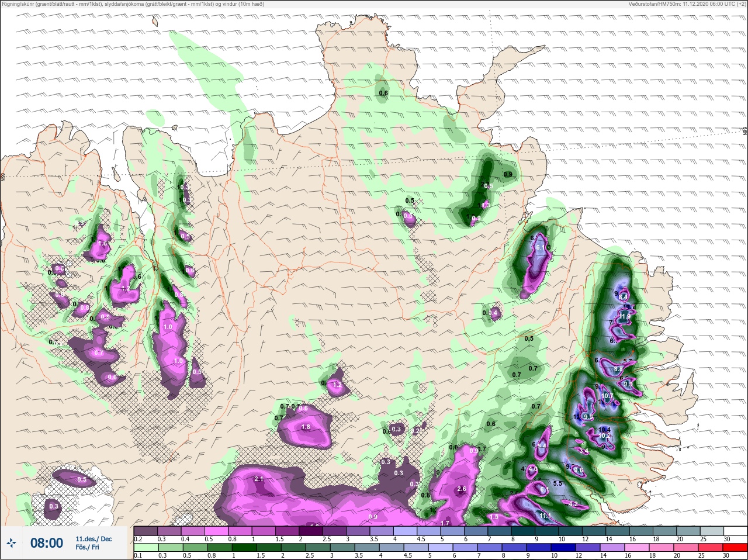Screen dimensions: 748x560
Task: Click the 1.3 precipitation value on the map
Action: (484, 206)
